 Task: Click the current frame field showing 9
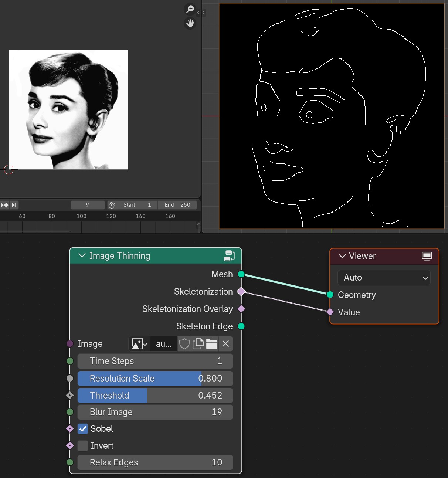pos(88,205)
